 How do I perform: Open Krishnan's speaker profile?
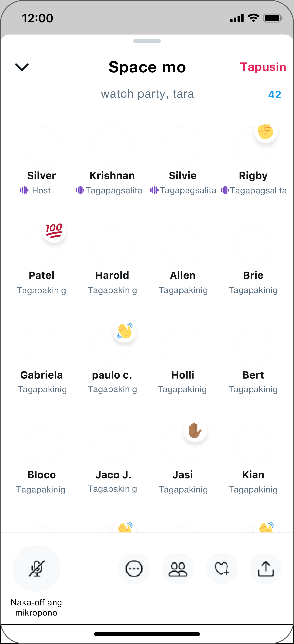click(x=112, y=146)
